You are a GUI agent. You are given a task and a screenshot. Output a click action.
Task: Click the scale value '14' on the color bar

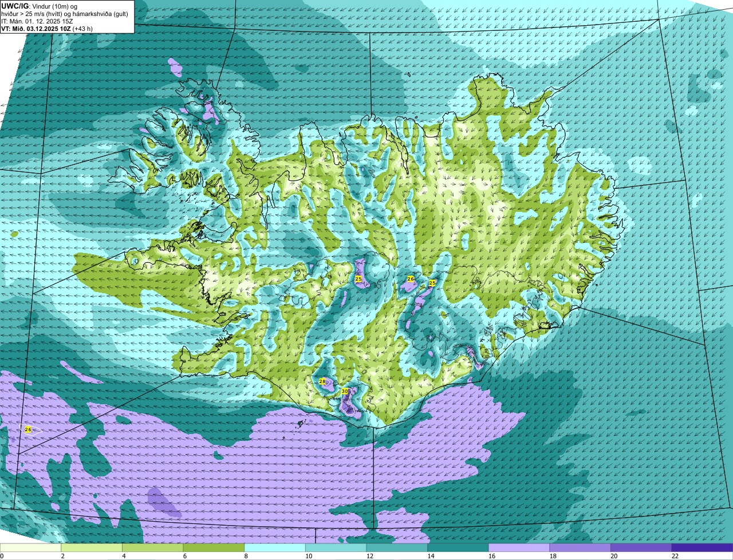coord(431,556)
